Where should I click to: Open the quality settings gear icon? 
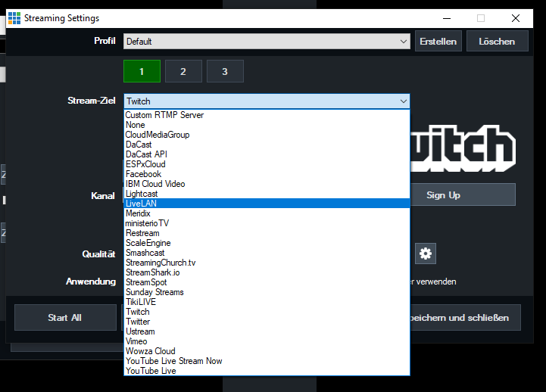pyautogui.click(x=426, y=254)
